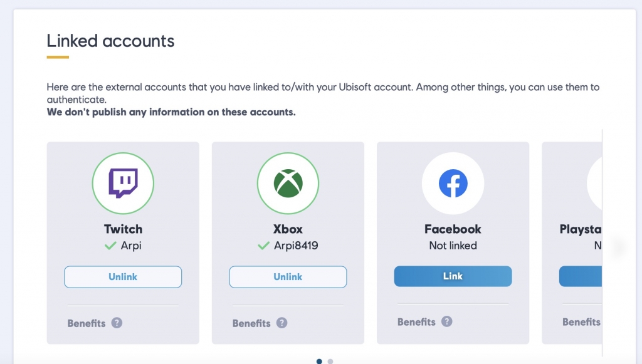Expand Benefits under the Xbox card

pyautogui.click(x=251, y=323)
